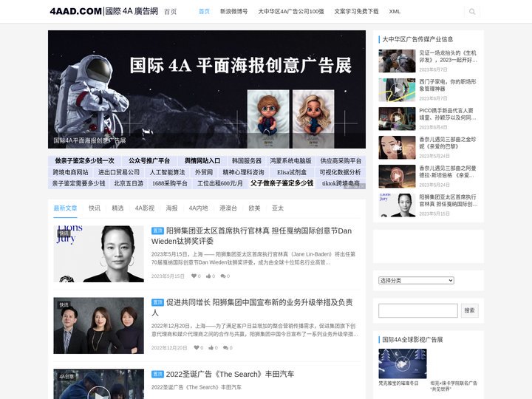
Task: Switch to the 亚太 tab
Action: [278, 208]
